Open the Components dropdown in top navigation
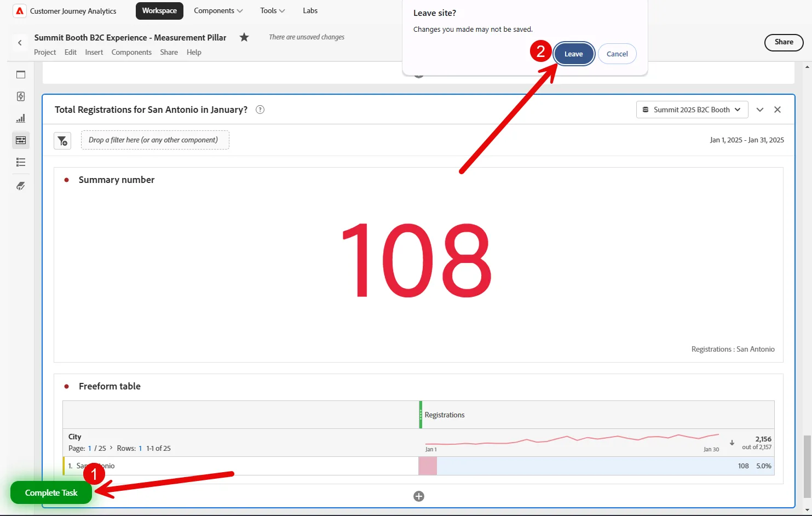812x516 pixels. point(218,10)
